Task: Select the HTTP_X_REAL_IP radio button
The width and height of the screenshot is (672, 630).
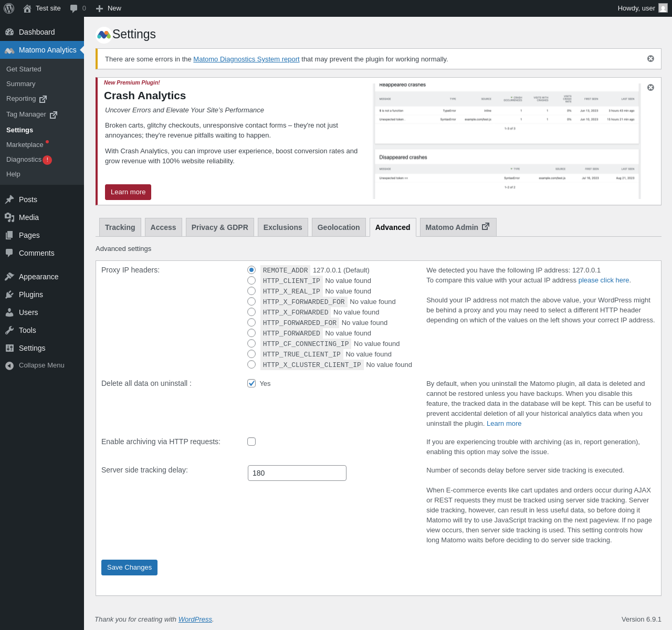Action: click(251, 291)
